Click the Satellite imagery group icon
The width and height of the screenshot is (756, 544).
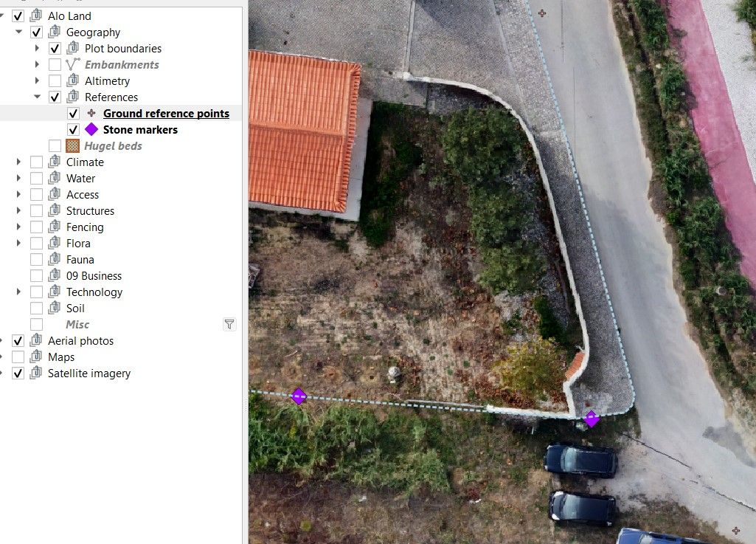35,373
